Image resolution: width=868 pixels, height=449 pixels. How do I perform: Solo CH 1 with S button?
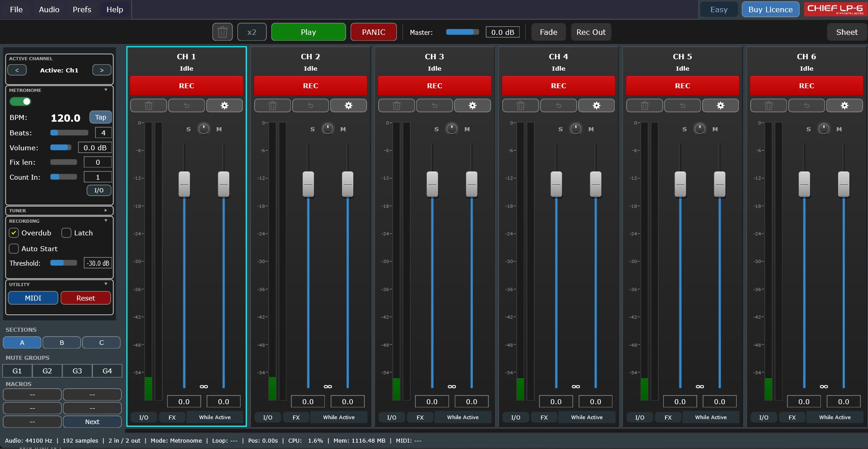pos(188,129)
